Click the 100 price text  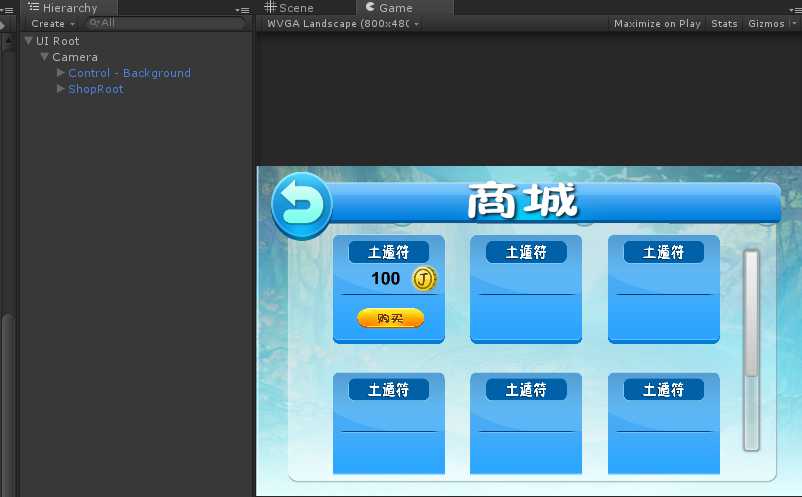[386, 279]
